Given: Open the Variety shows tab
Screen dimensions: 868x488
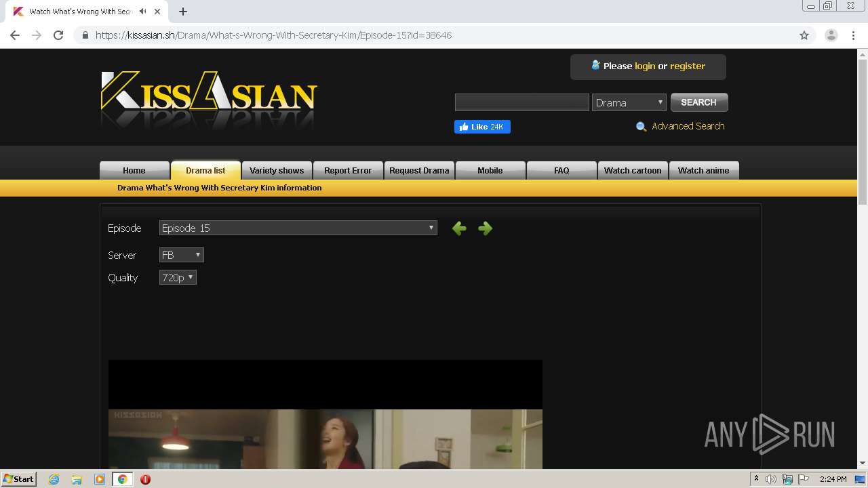Looking at the screenshot, I should (x=277, y=170).
